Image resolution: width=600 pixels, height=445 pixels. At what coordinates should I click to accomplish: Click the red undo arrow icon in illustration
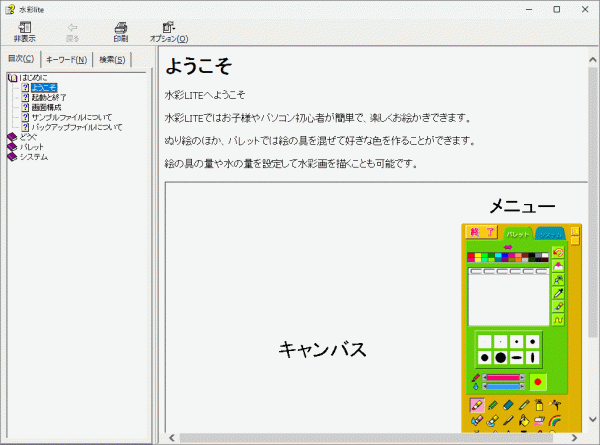coord(558,253)
